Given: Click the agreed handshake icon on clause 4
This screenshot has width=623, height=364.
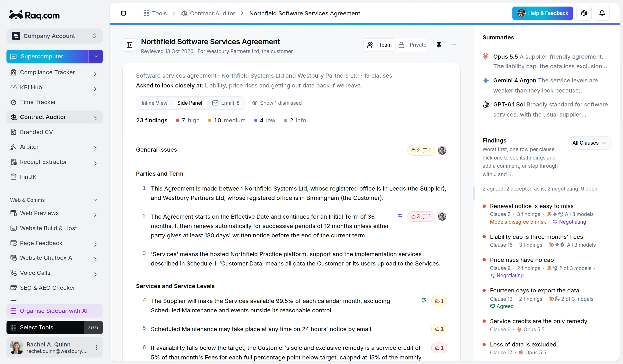Looking at the screenshot, I should pos(424,300).
